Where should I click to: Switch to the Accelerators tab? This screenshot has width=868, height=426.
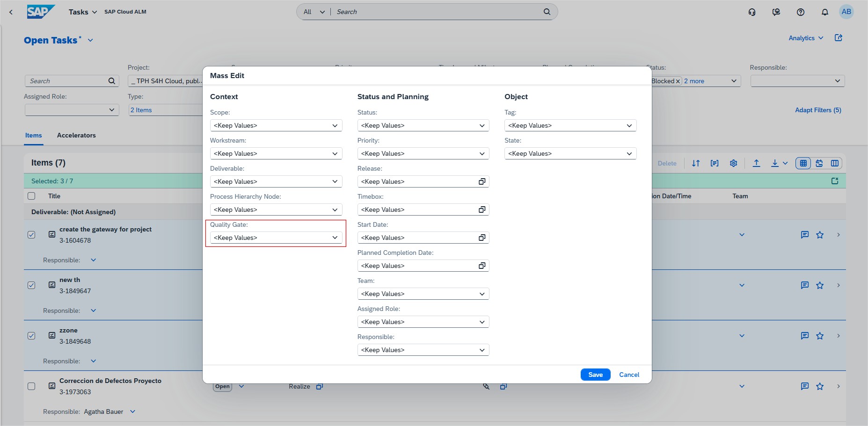click(x=76, y=135)
